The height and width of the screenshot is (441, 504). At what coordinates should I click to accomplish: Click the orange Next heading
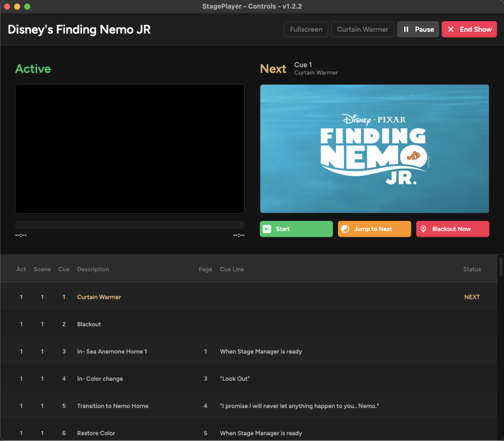(273, 69)
